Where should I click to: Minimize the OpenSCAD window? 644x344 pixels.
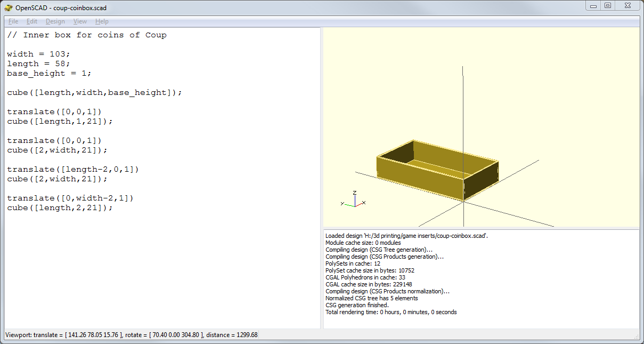pos(593,5)
